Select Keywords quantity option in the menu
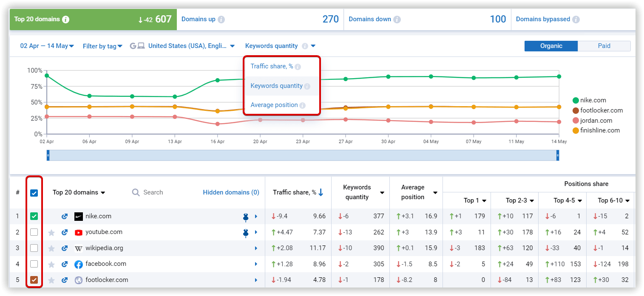This screenshot has width=644, height=296. tap(276, 86)
